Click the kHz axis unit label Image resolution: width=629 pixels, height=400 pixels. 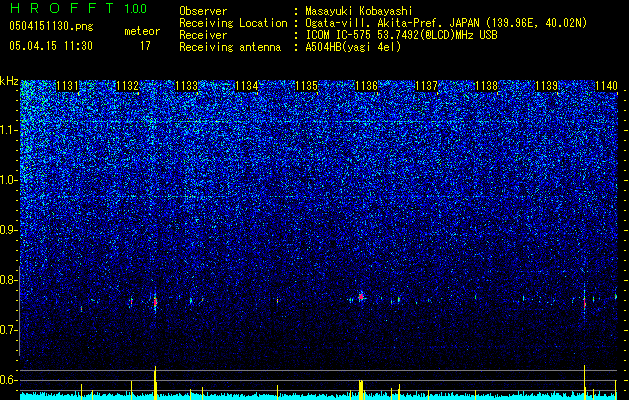pos(9,81)
